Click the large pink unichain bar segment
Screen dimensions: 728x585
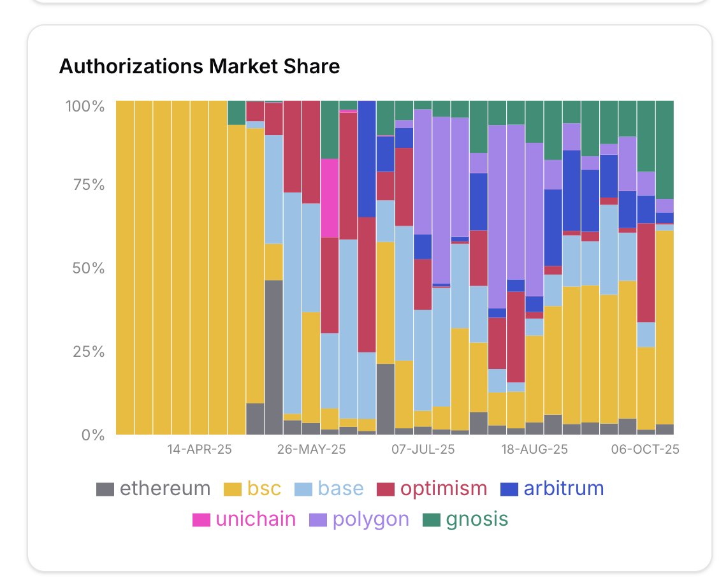(330, 198)
